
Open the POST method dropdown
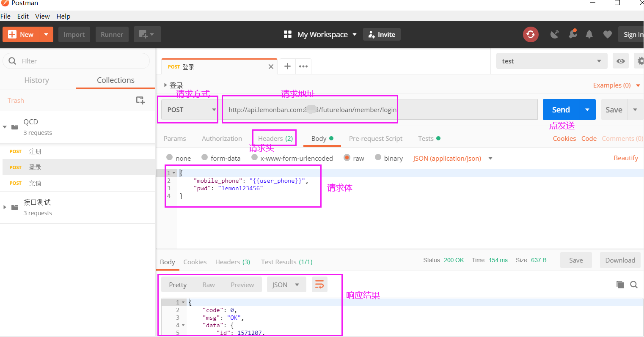click(x=188, y=110)
